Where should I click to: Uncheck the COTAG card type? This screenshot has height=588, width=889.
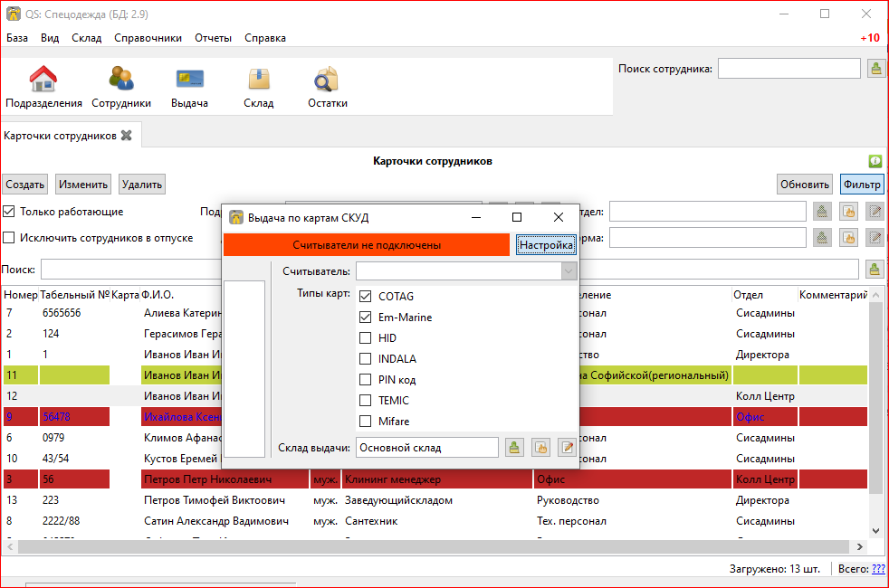[x=366, y=297]
